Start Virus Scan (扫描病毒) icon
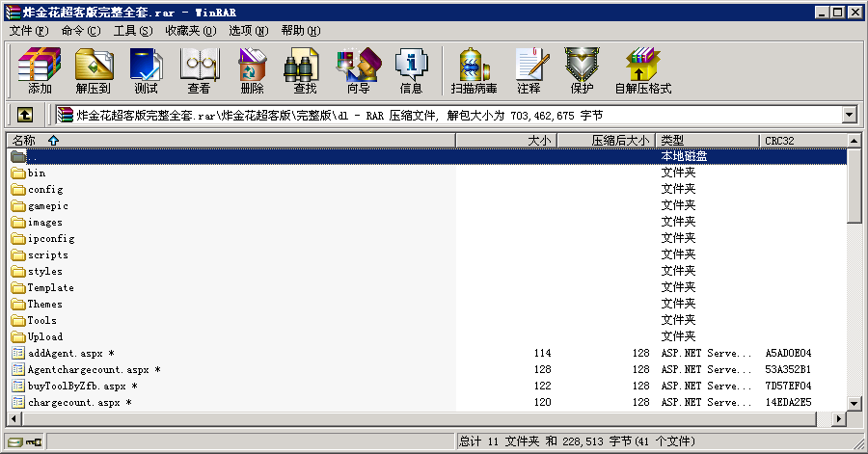This screenshot has height=454, width=868. 474,70
